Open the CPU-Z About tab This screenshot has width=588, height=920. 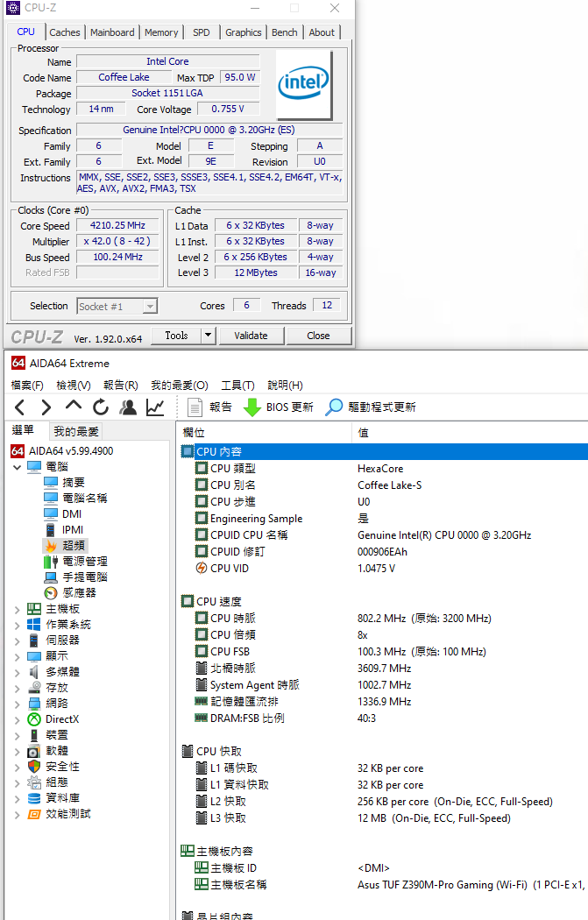322,32
